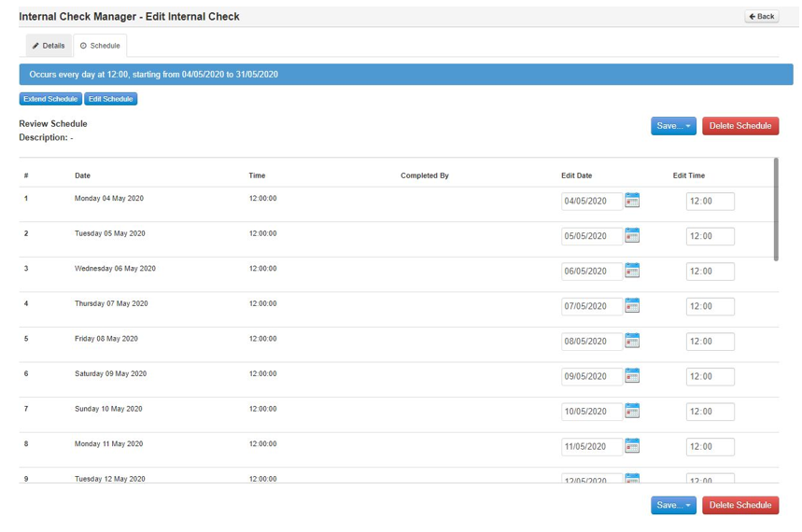802x532 pixels.
Task: Edit time field for Thursday 07 May row
Action: click(x=710, y=306)
